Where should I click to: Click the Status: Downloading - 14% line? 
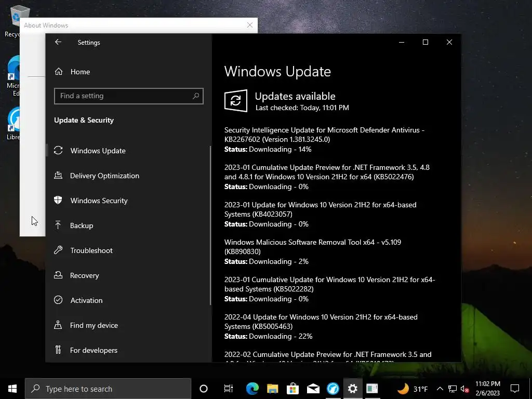click(x=268, y=149)
